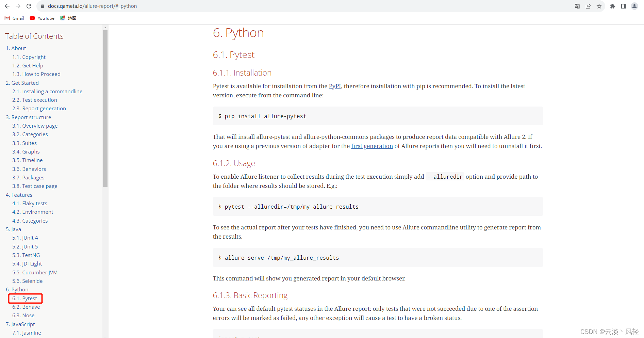644x338 pixels.
Task: Open 5.1. jUnit 4
Action: tap(25, 238)
